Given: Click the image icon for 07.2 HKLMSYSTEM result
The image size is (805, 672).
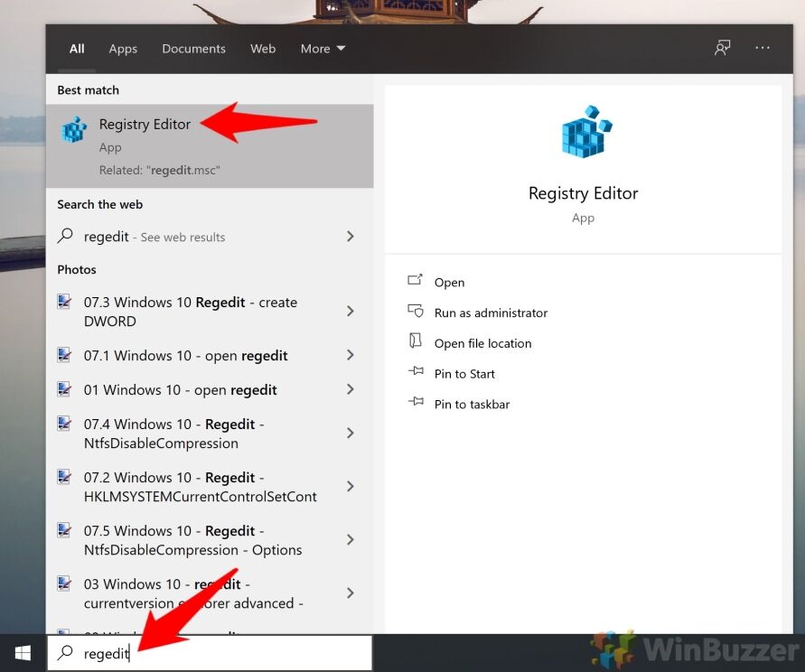Looking at the screenshot, I should (63, 477).
